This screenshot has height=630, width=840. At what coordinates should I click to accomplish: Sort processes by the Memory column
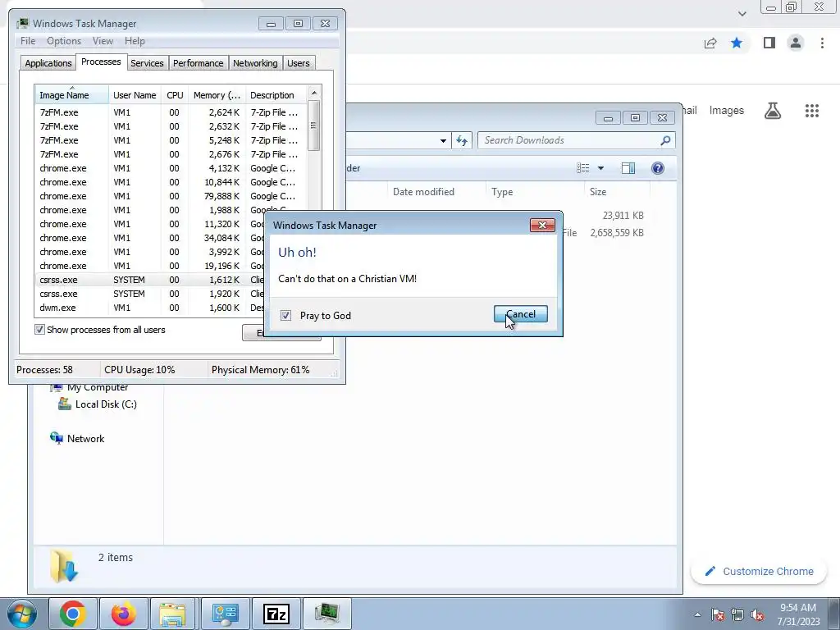point(217,95)
